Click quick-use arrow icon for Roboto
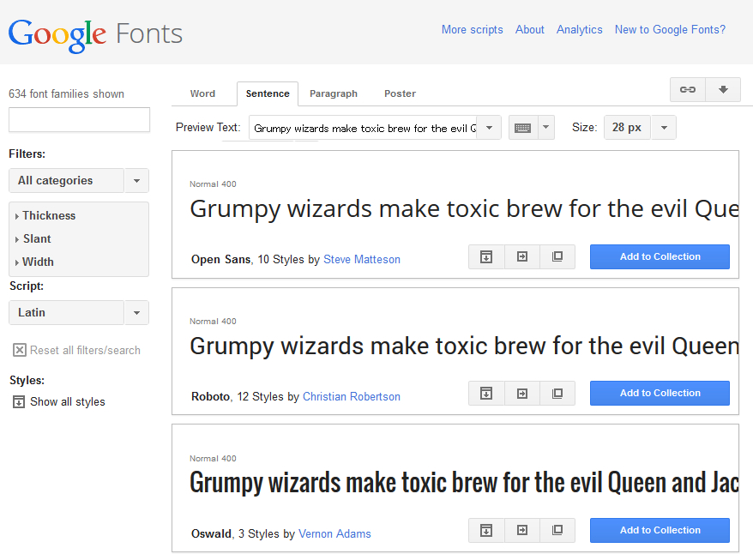Viewport: 753px width, 560px height. click(522, 394)
